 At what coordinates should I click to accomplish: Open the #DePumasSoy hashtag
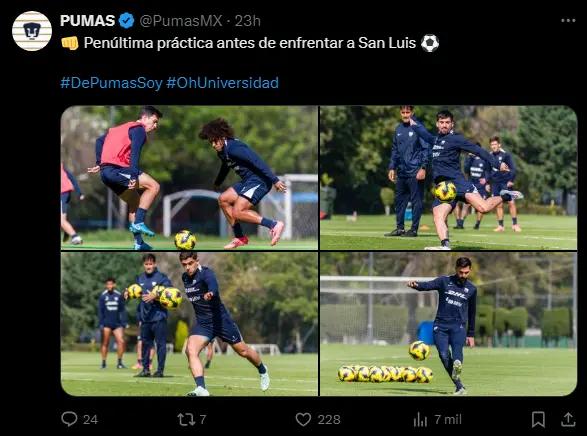coord(111,83)
